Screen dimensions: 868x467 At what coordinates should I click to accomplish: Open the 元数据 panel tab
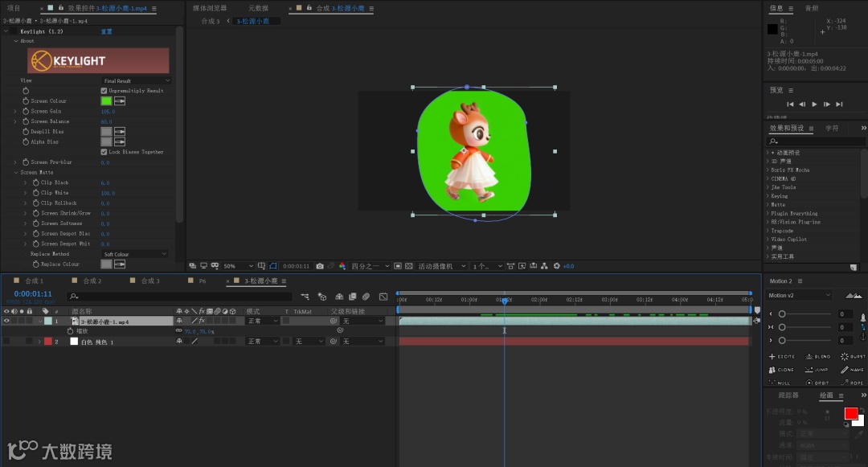click(258, 8)
